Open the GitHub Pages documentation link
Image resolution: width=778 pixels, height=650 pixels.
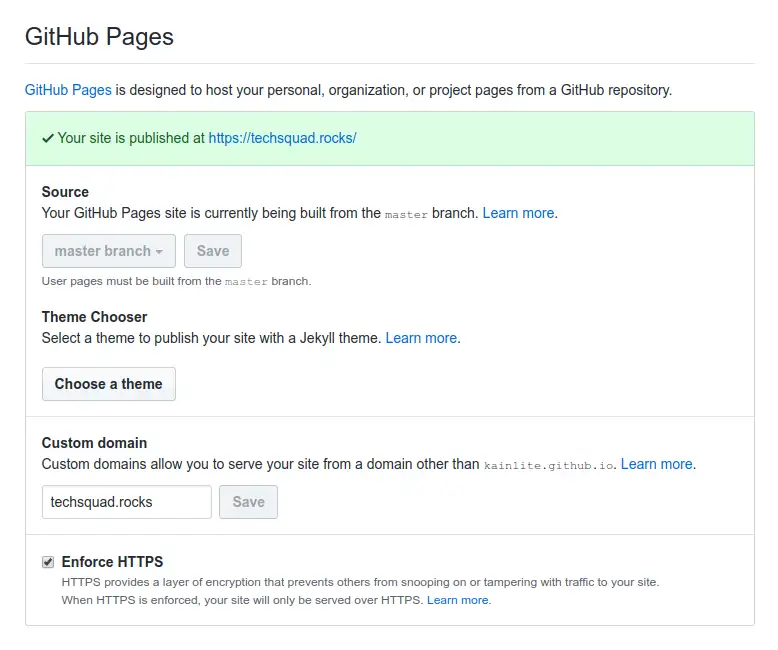pos(68,90)
